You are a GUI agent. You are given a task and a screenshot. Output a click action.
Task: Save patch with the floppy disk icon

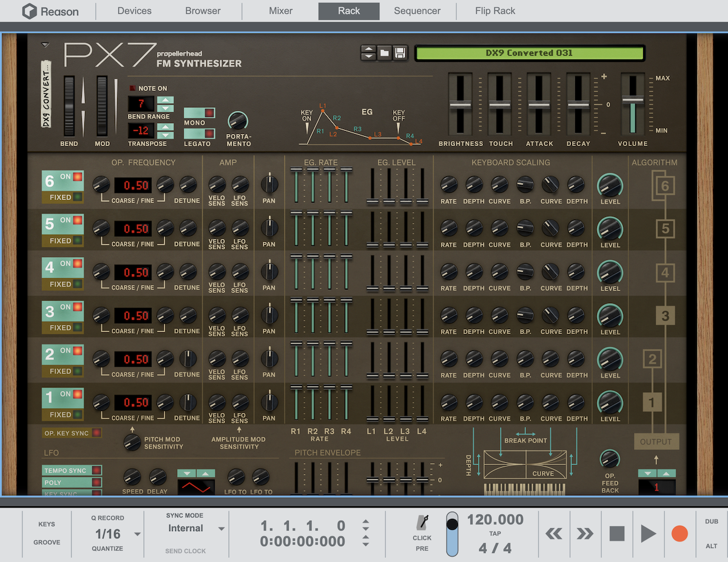click(400, 53)
